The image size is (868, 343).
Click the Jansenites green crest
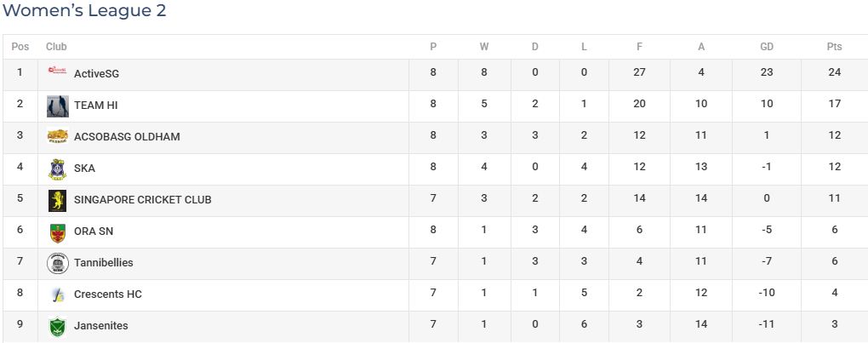pyautogui.click(x=58, y=327)
